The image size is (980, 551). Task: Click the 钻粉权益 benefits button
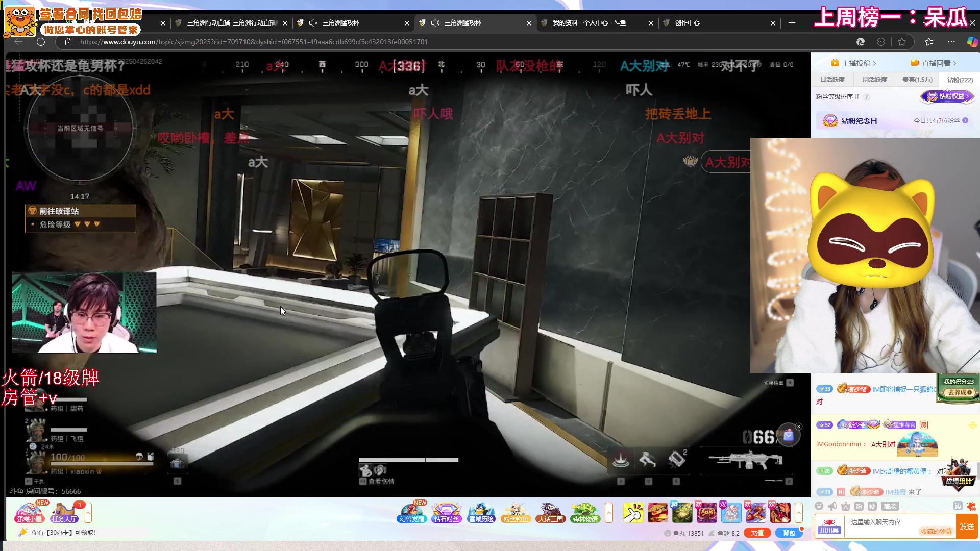[x=947, y=96]
